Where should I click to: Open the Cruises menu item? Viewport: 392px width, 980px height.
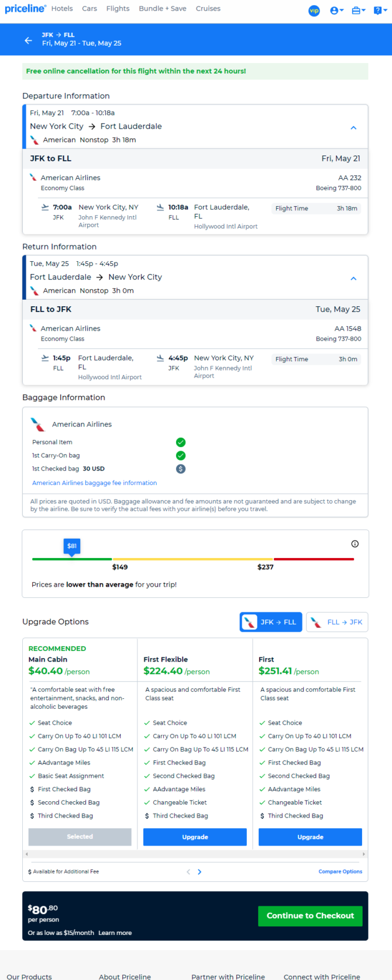208,9
